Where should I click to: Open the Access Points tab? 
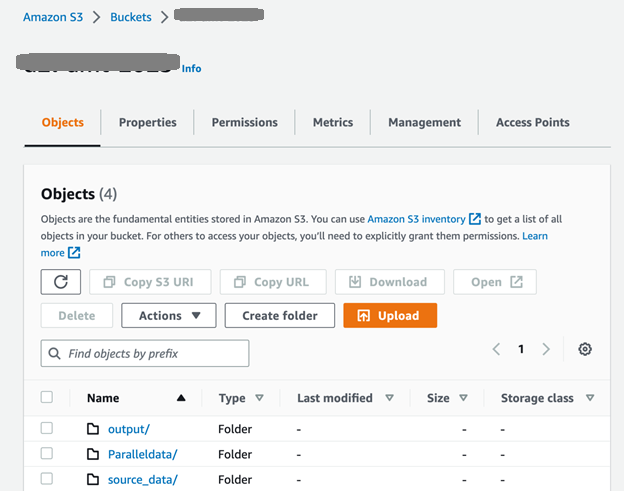pyautogui.click(x=532, y=123)
